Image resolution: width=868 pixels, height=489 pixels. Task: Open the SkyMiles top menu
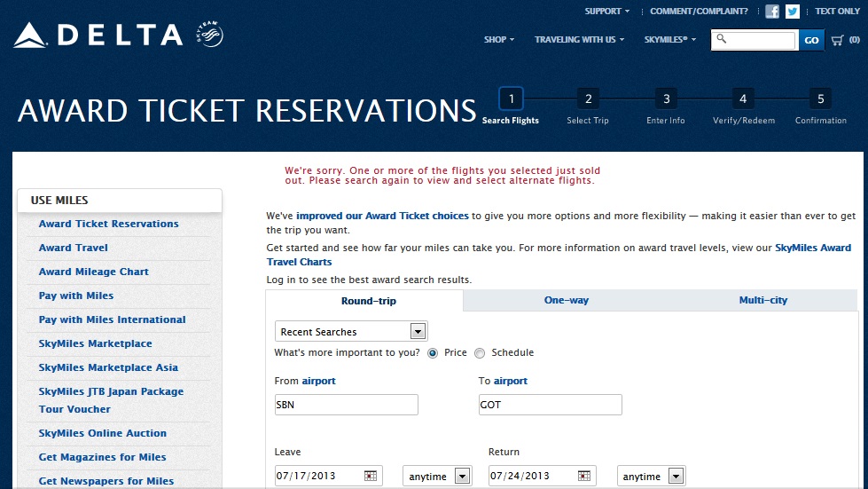tap(669, 39)
